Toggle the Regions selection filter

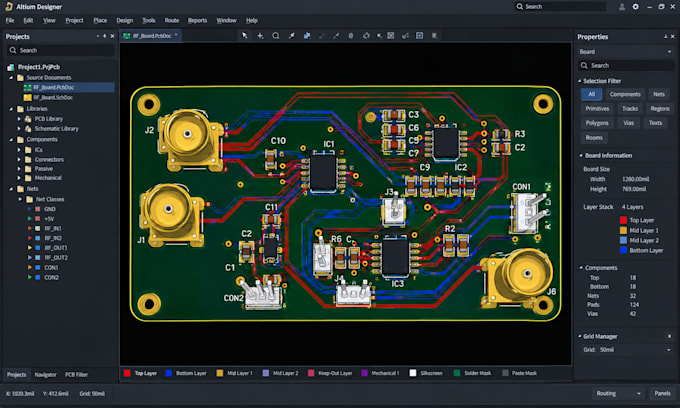(x=660, y=109)
